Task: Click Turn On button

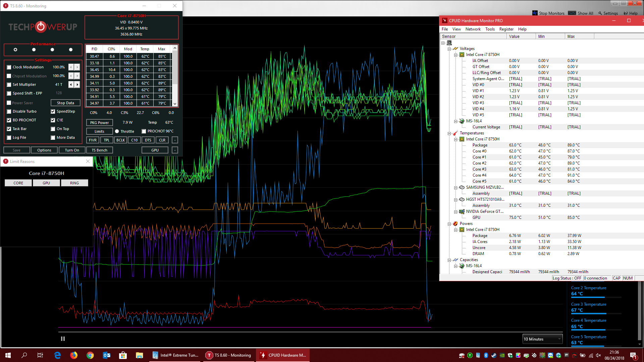Action: click(x=72, y=150)
